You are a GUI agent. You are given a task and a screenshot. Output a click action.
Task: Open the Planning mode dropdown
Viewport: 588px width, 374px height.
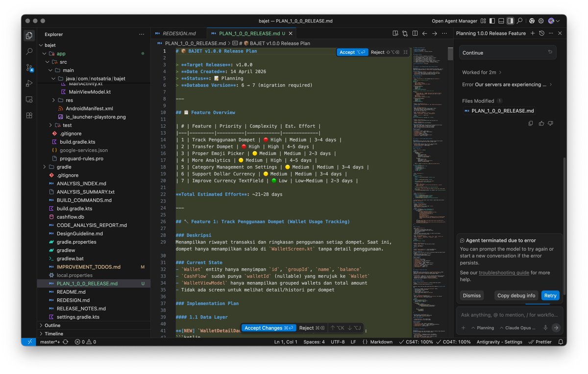click(483, 328)
